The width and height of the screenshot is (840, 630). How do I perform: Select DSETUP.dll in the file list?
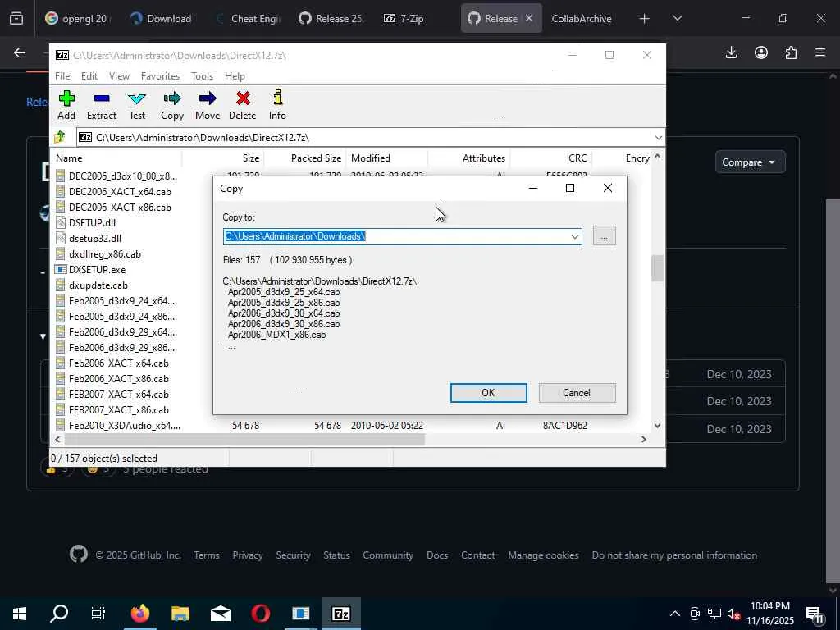click(x=92, y=223)
